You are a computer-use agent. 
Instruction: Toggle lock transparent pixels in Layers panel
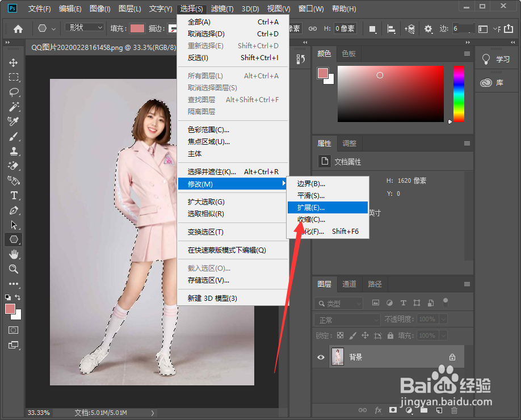pos(340,335)
